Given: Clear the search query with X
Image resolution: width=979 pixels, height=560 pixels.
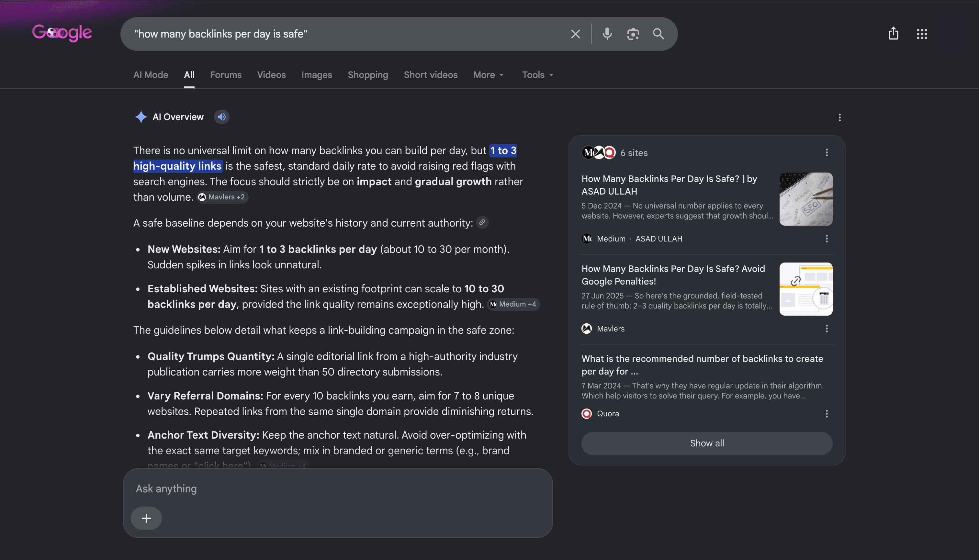Looking at the screenshot, I should (576, 34).
